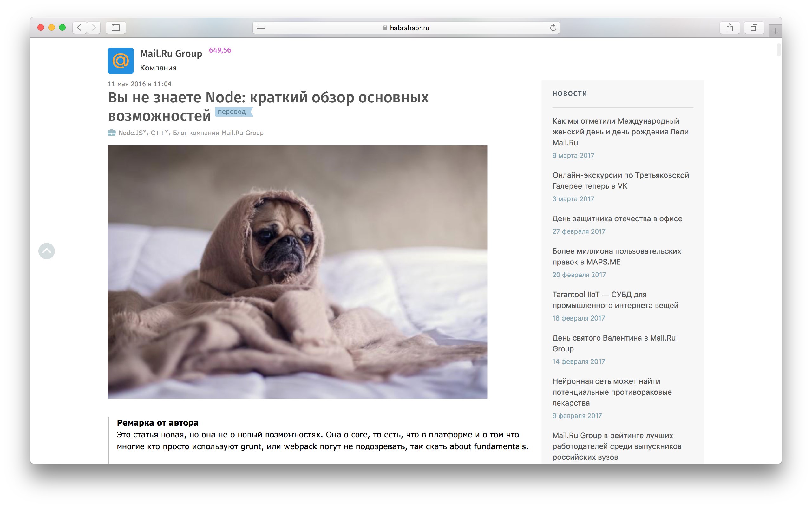Click the Mail.Ru @ company logo

click(121, 61)
